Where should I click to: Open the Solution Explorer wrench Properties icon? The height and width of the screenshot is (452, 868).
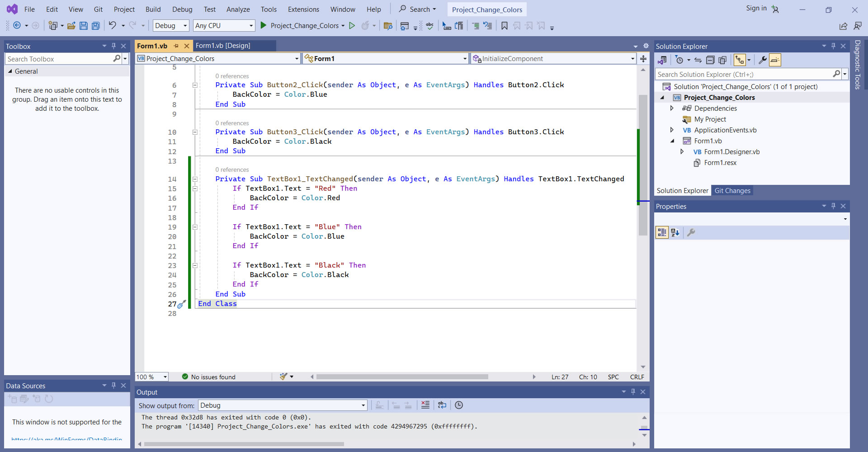click(762, 60)
